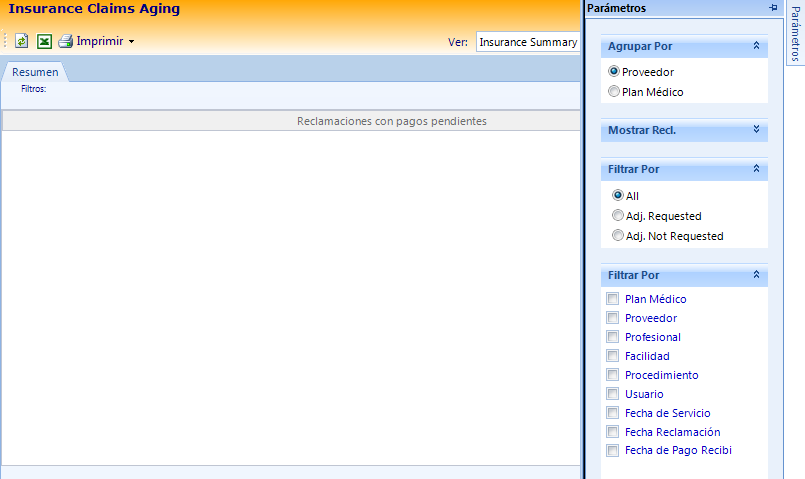Screen dimensions: 805x479
Task: Click Reclamaciones con pagos pendientes header
Action: pyautogui.click(x=391, y=121)
